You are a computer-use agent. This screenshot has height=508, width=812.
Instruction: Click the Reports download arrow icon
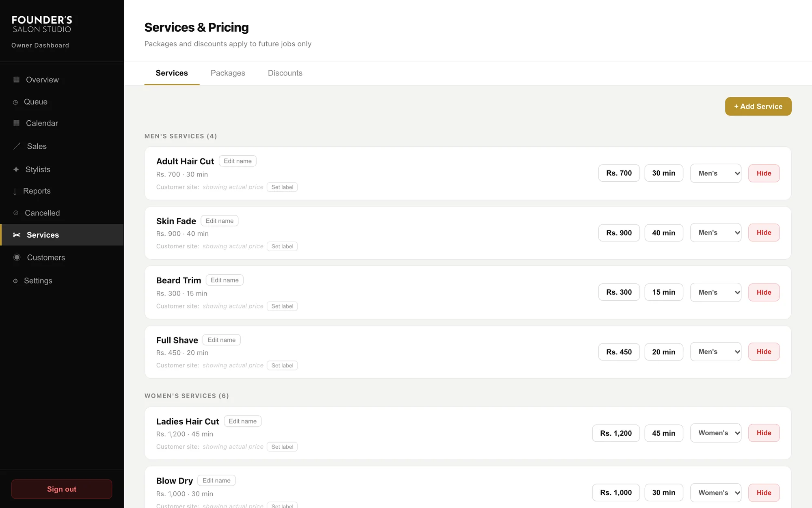(x=15, y=191)
